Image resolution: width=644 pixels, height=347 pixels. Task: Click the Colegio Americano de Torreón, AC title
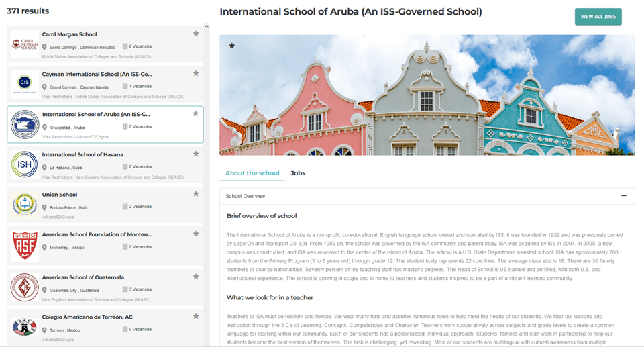pyautogui.click(x=87, y=317)
